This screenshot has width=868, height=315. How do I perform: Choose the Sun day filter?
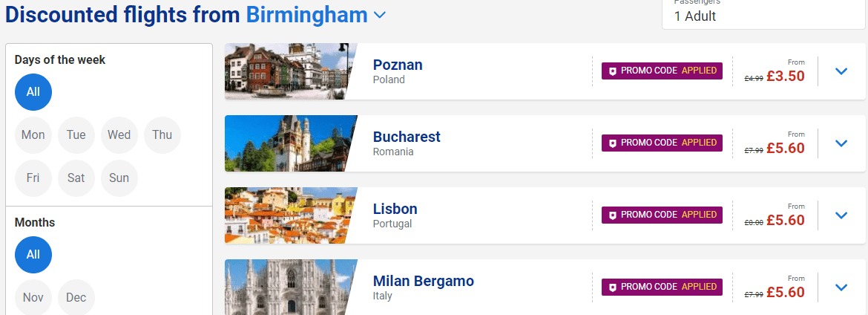tap(119, 178)
